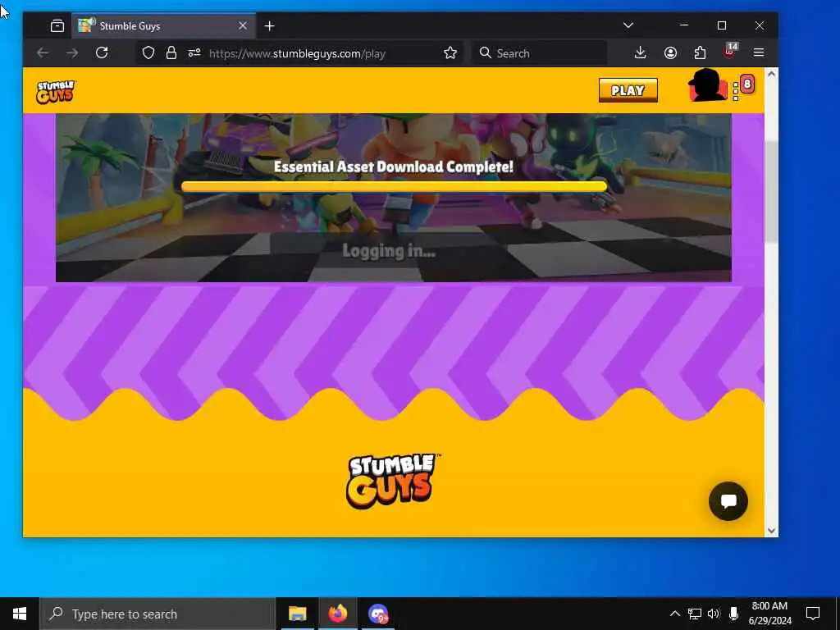Screen dimensions: 840x630
Task: Open notifications badge showing 8
Action: click(x=747, y=84)
